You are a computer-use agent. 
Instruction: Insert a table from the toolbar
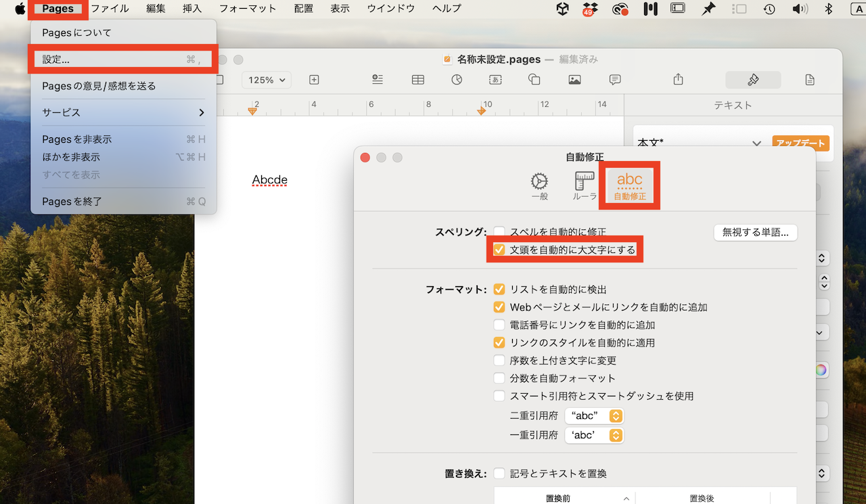[x=418, y=80]
